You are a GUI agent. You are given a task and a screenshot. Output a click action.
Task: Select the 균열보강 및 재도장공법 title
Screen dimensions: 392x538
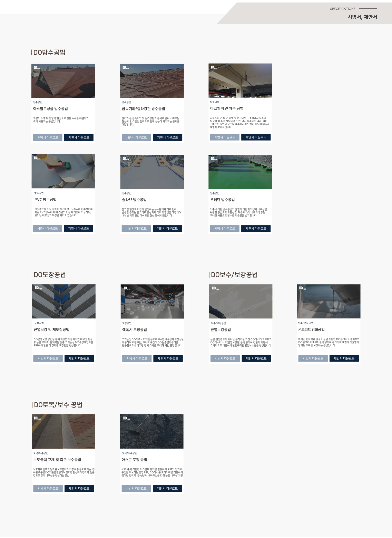click(51, 330)
